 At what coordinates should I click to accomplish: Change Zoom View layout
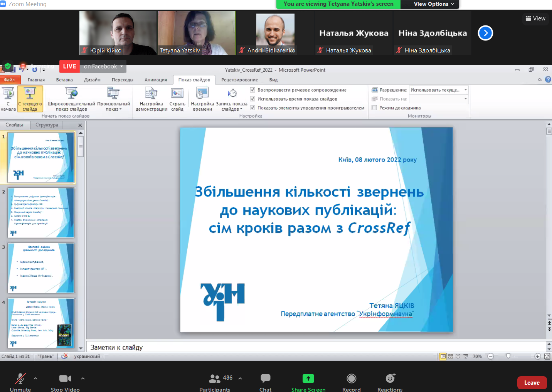click(x=535, y=18)
